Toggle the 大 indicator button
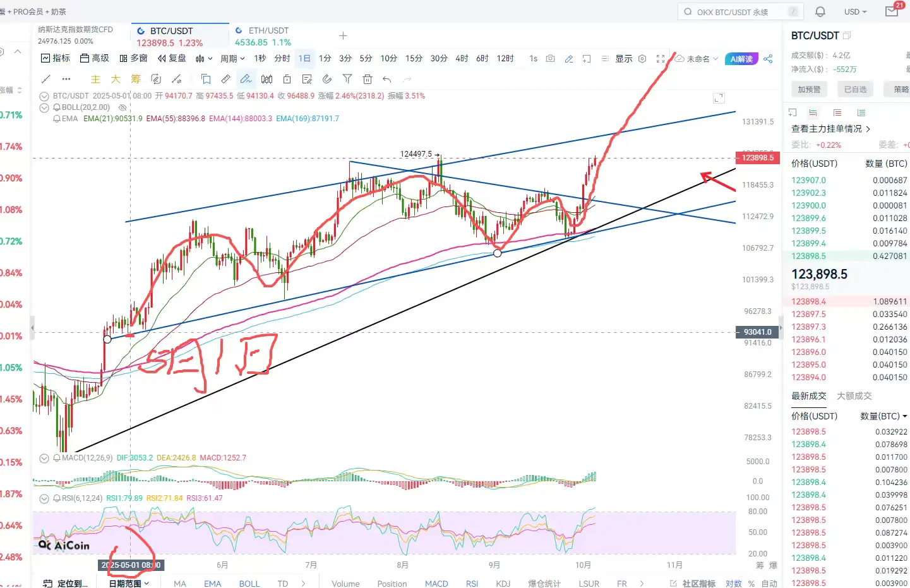910x588 pixels. point(116,79)
